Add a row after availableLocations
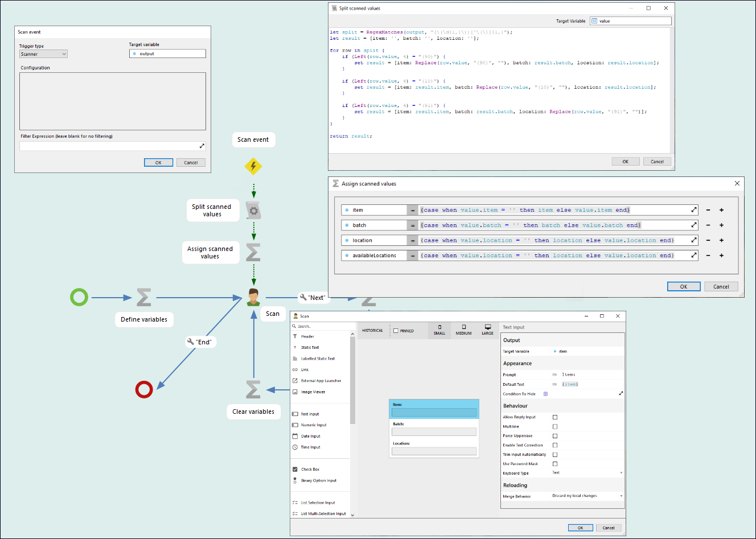 pos(721,256)
